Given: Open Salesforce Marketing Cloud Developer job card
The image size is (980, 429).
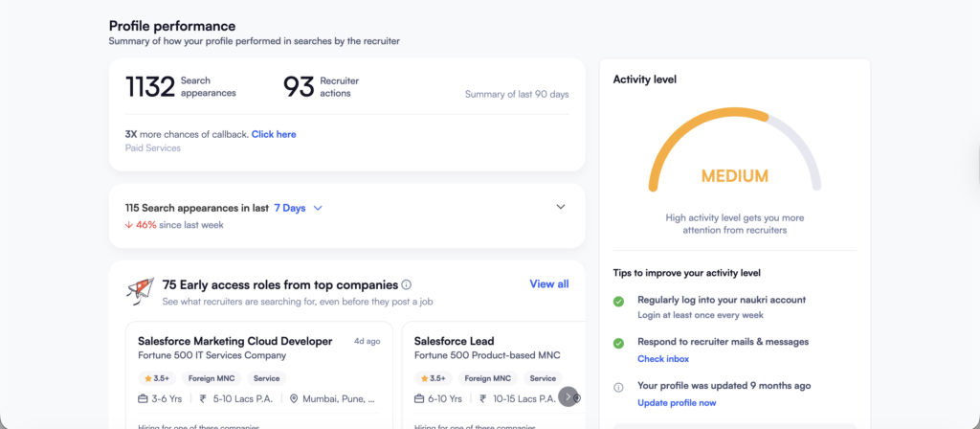Looking at the screenshot, I should coord(234,341).
